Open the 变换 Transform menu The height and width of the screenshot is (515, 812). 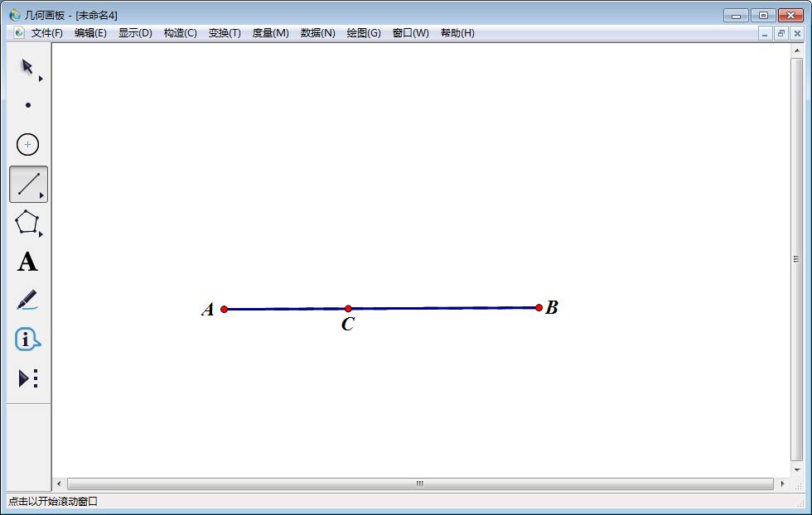click(x=224, y=33)
